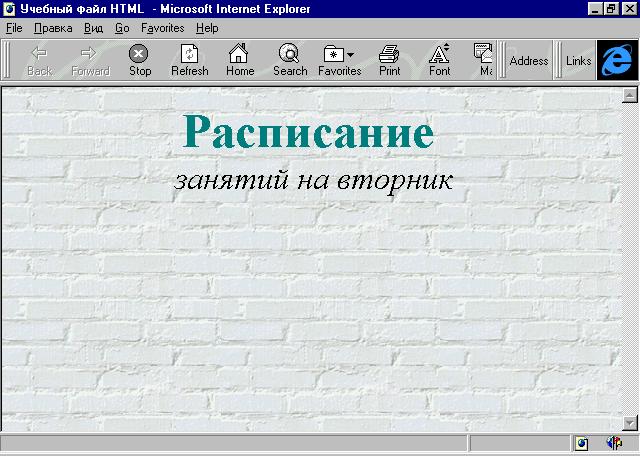Minimize the Internet Explorer window
The image size is (640, 456).
(595, 9)
